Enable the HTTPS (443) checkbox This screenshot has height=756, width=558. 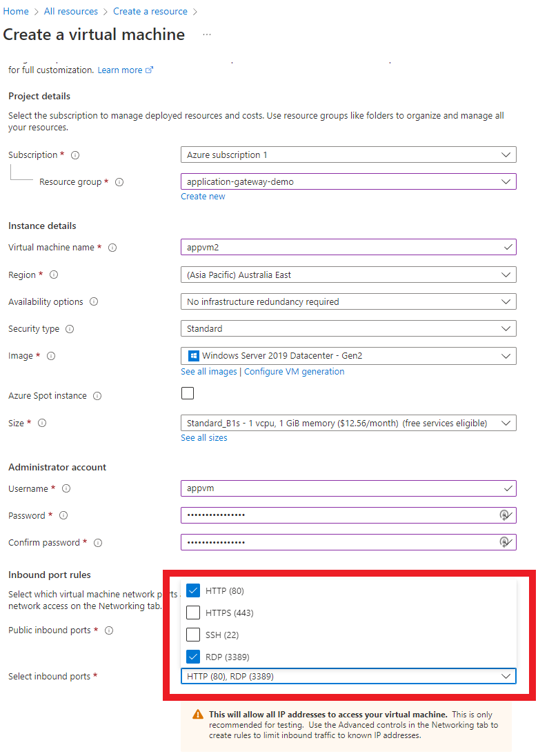point(193,613)
